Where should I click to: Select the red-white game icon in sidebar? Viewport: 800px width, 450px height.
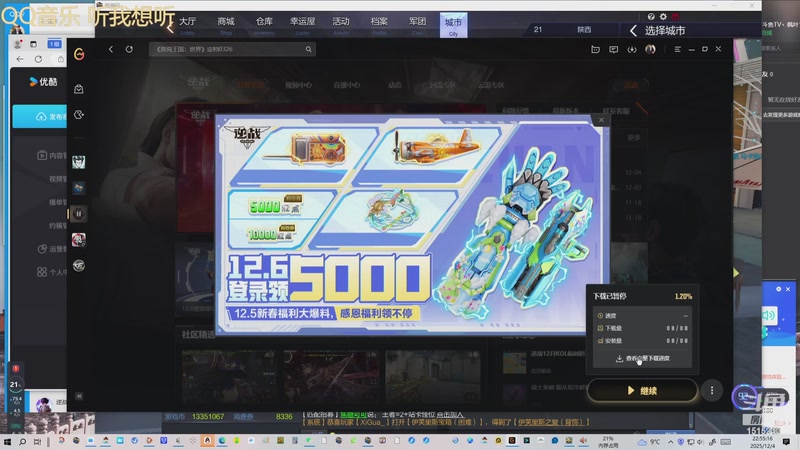(79, 240)
